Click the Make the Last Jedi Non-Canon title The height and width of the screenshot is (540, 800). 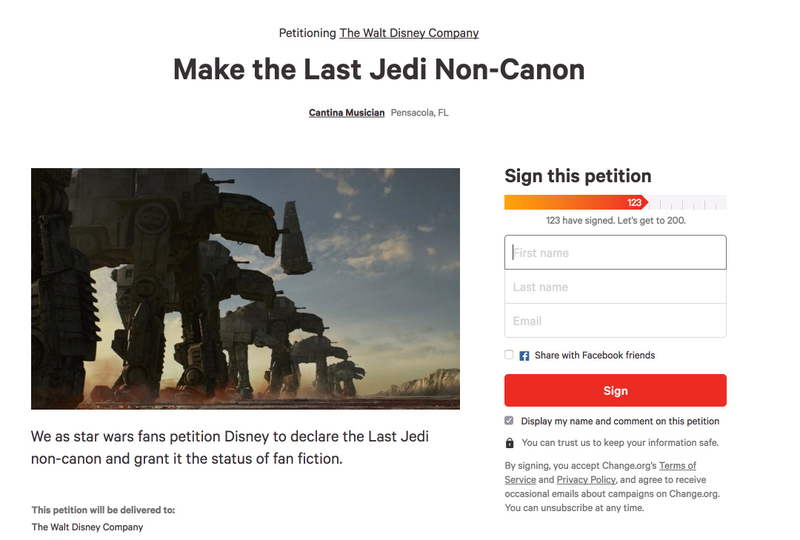pyautogui.click(x=379, y=69)
